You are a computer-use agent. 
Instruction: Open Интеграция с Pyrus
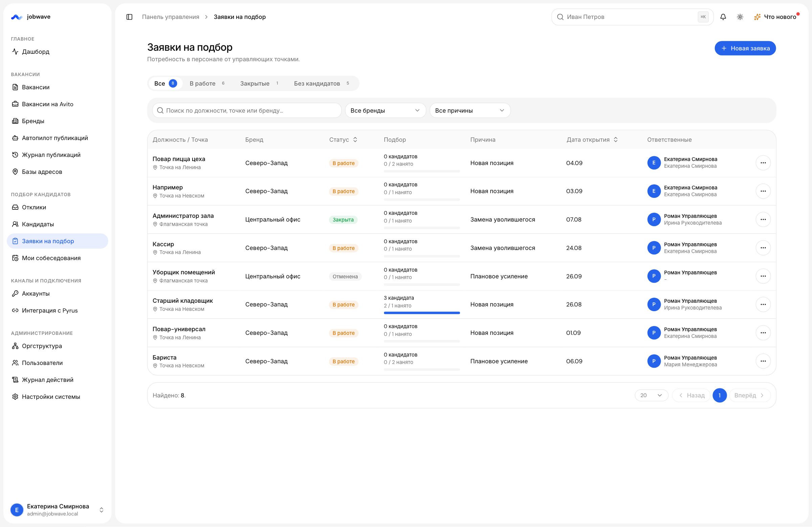point(57,311)
